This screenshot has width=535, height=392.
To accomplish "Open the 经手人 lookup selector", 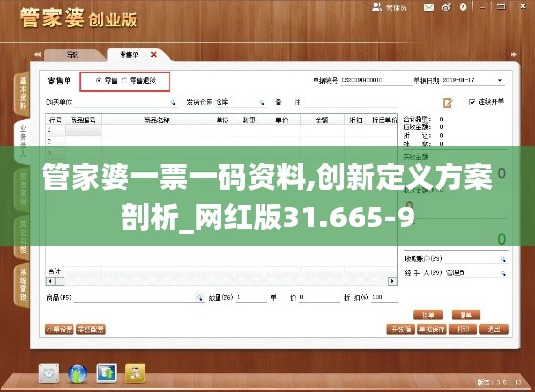I will (503, 273).
